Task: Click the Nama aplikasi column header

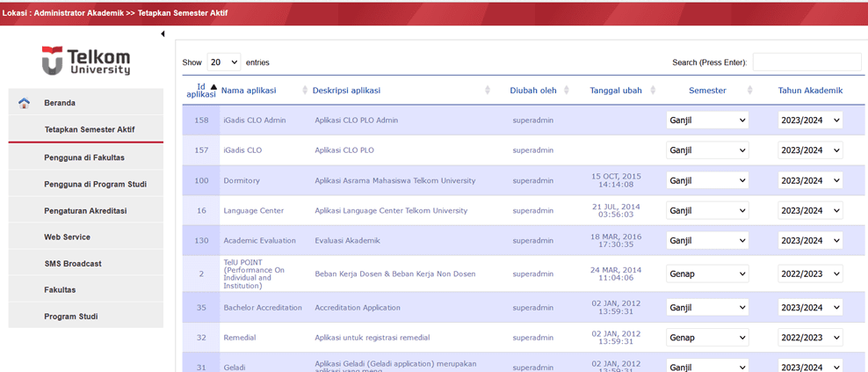Action: coord(249,91)
